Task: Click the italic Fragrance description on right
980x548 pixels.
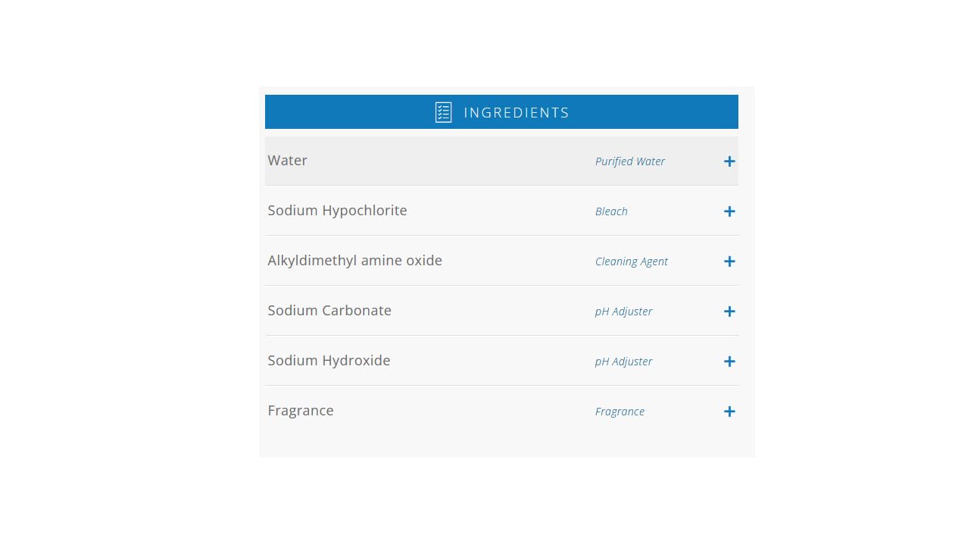Action: click(x=620, y=412)
